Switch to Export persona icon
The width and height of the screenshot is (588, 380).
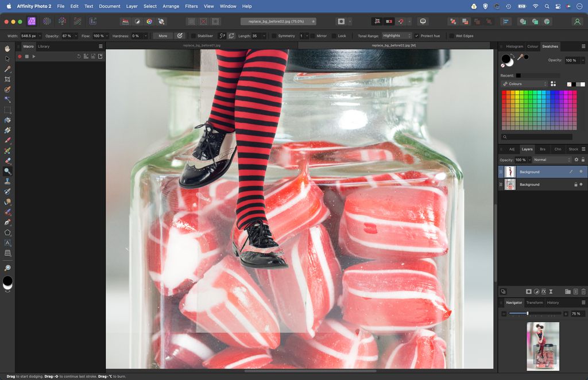[93, 21]
